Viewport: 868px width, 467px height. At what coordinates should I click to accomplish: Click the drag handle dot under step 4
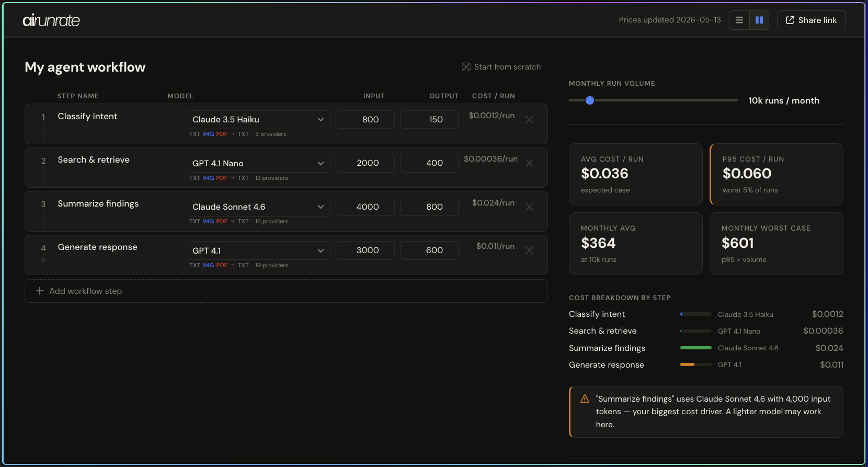(43, 260)
